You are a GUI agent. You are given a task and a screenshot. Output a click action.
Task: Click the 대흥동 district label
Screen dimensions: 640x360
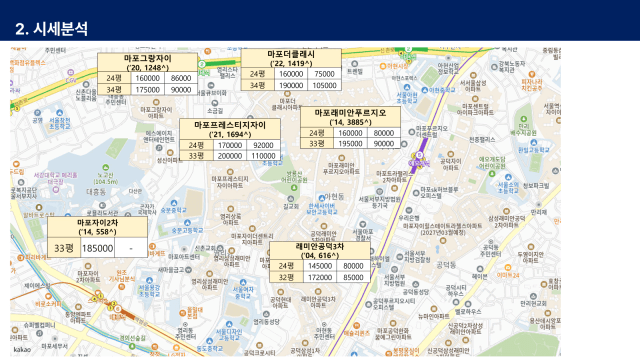tap(96, 191)
